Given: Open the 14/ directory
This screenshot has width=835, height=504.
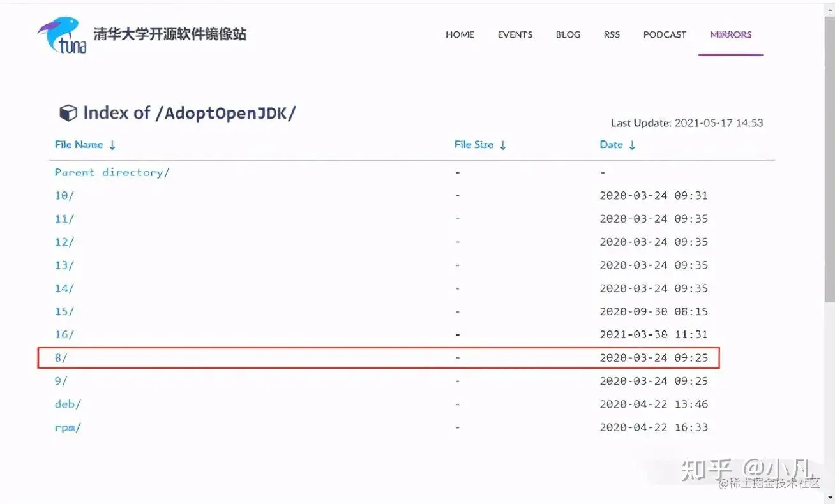Looking at the screenshot, I should (64, 288).
